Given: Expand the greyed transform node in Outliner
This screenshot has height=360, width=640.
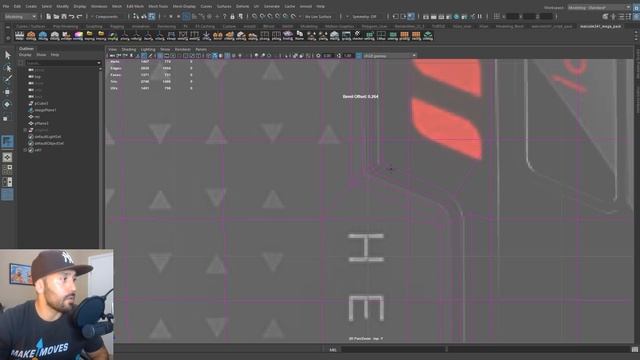Looking at the screenshot, I should tap(26, 130).
